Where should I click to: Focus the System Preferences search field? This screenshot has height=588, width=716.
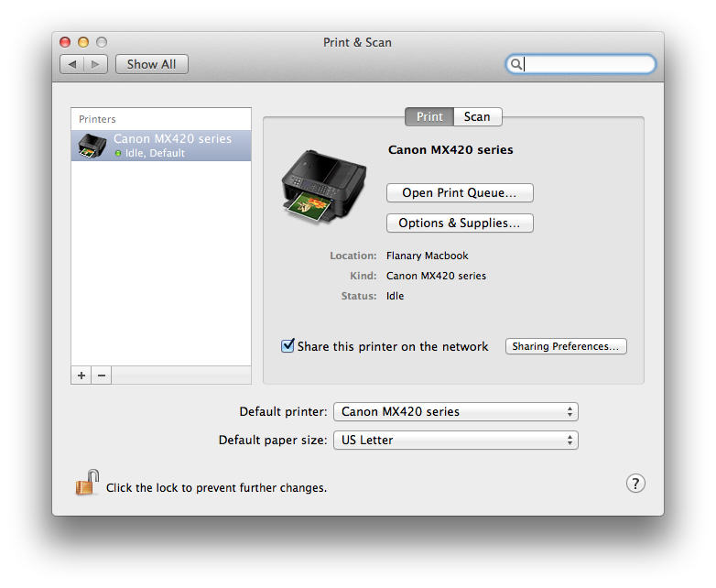580,64
